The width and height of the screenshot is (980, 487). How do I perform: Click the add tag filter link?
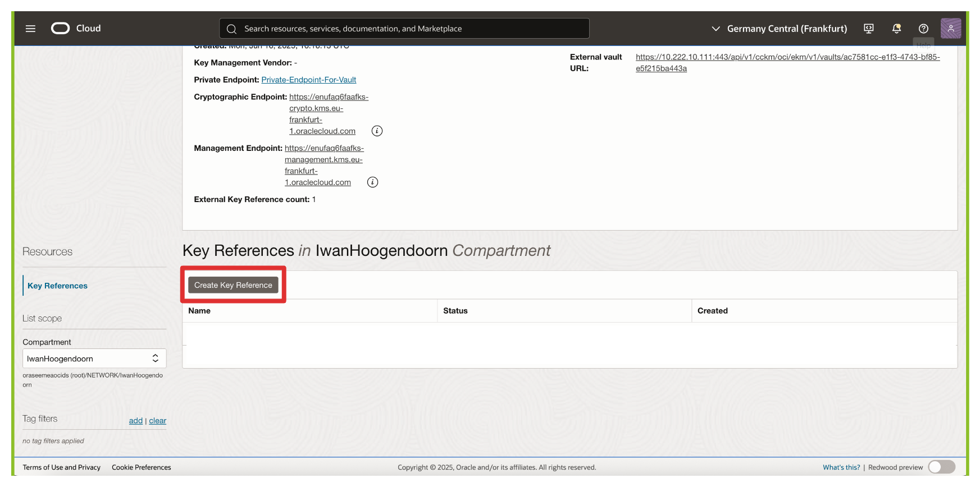(x=135, y=421)
